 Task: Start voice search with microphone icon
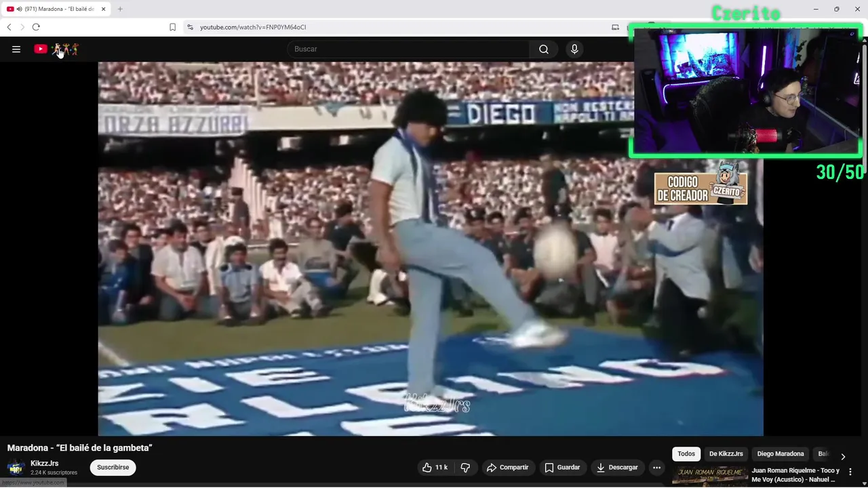click(x=574, y=49)
